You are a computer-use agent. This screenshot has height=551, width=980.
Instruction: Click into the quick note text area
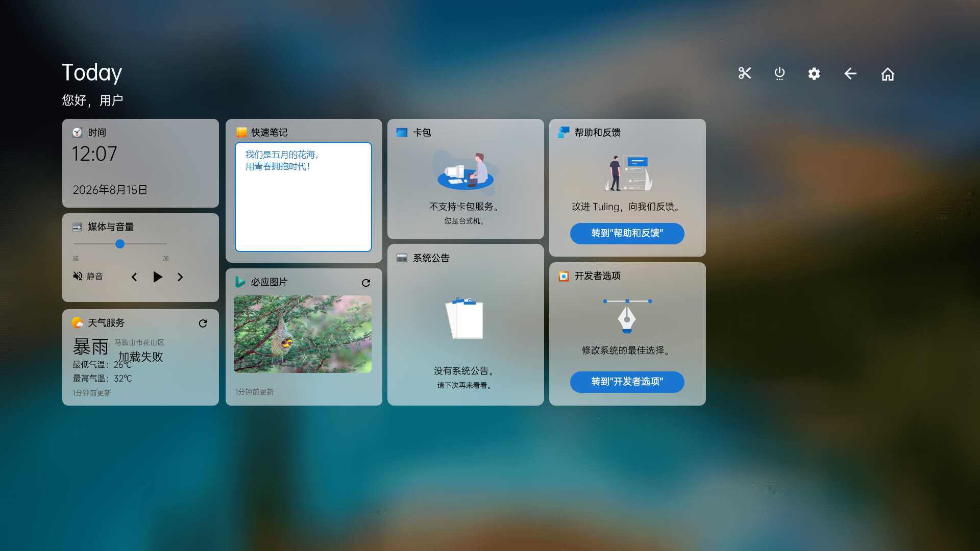303,197
